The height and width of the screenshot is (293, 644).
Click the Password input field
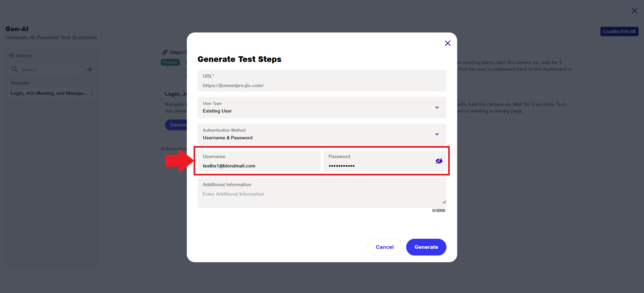379,166
